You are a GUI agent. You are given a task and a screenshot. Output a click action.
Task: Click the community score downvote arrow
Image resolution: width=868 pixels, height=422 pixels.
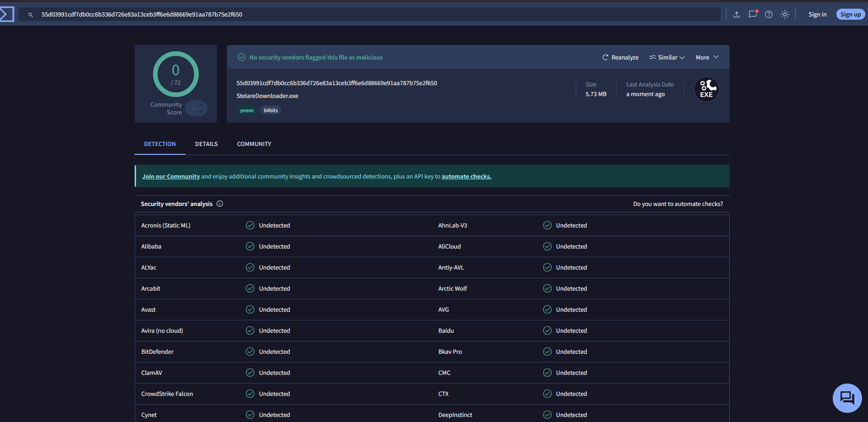[201, 111]
